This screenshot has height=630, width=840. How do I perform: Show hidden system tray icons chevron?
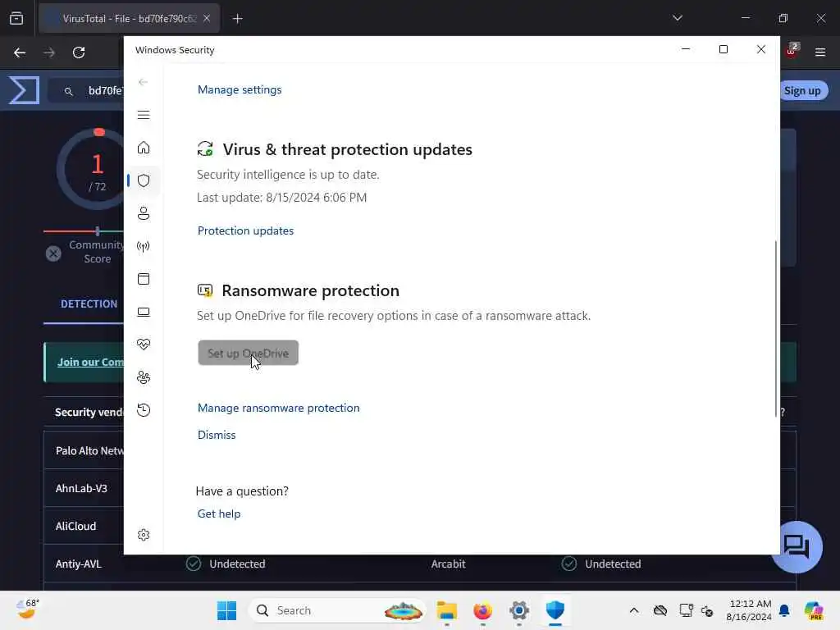click(x=634, y=610)
